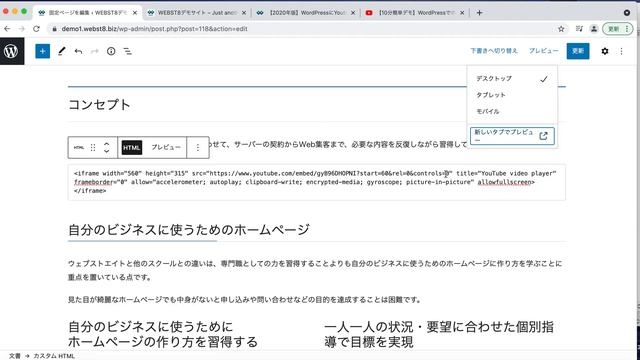Show document details info icon

111,51
